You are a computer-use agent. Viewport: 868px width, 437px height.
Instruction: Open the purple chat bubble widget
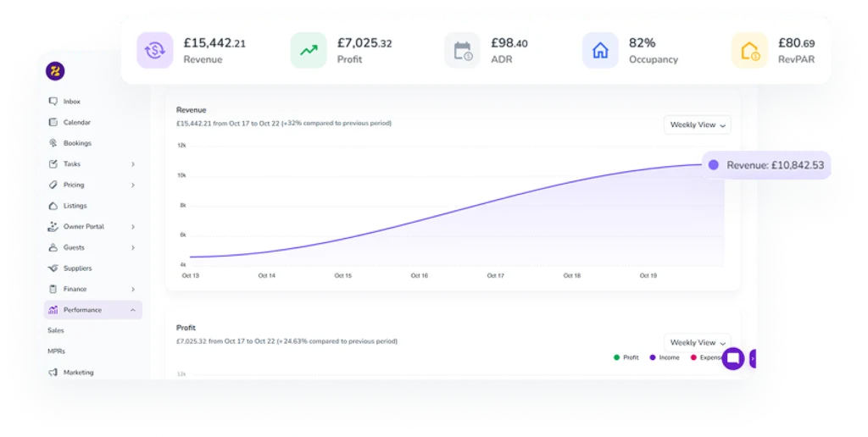coord(733,358)
